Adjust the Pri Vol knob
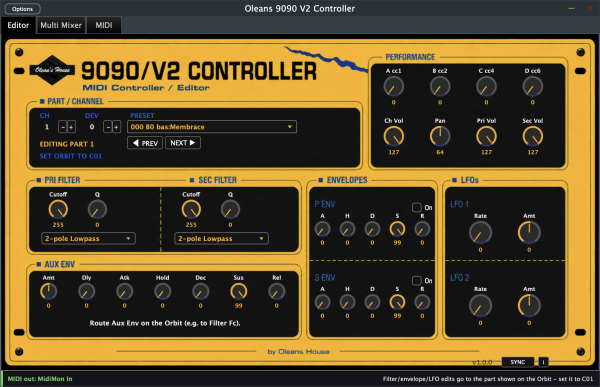The width and height of the screenshot is (600, 387). [486, 136]
